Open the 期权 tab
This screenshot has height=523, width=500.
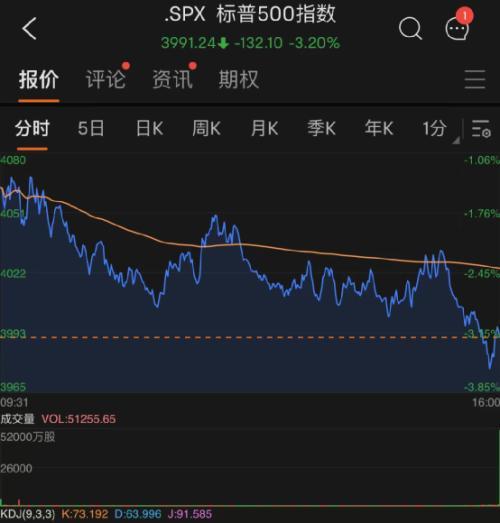coord(239,80)
